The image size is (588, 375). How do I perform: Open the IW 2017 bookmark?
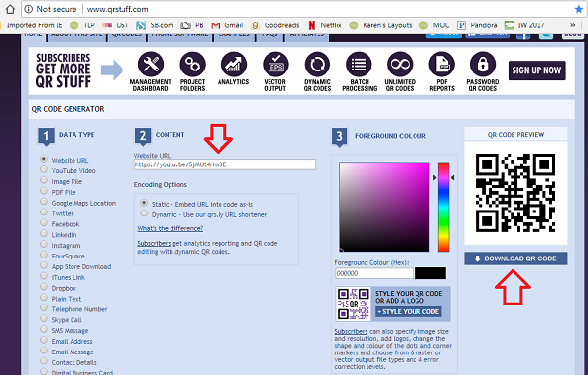click(x=524, y=25)
